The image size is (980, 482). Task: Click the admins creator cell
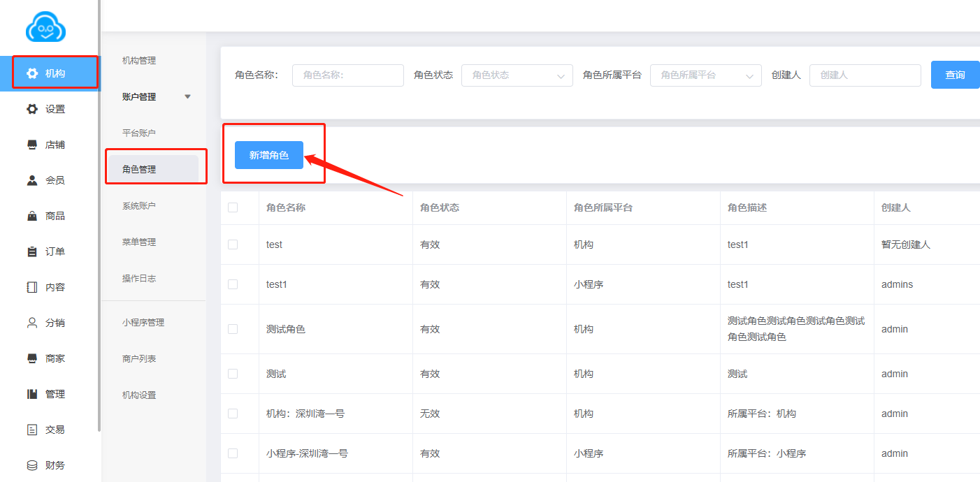coord(898,284)
